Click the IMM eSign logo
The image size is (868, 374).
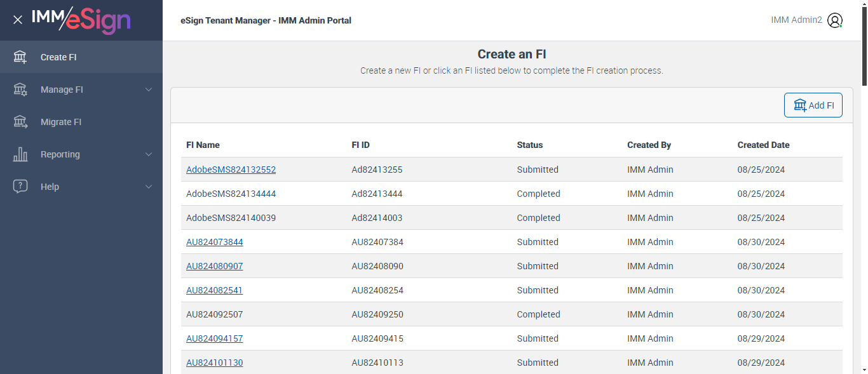tap(81, 20)
